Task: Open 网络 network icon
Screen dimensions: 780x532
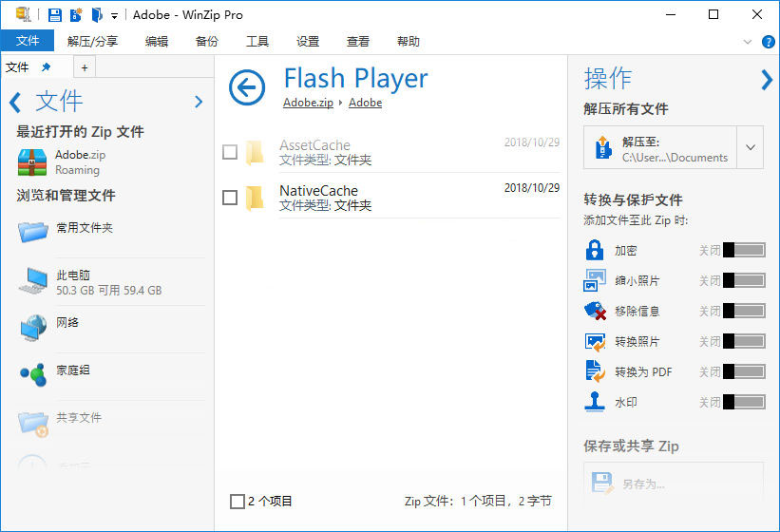Action: point(33,328)
